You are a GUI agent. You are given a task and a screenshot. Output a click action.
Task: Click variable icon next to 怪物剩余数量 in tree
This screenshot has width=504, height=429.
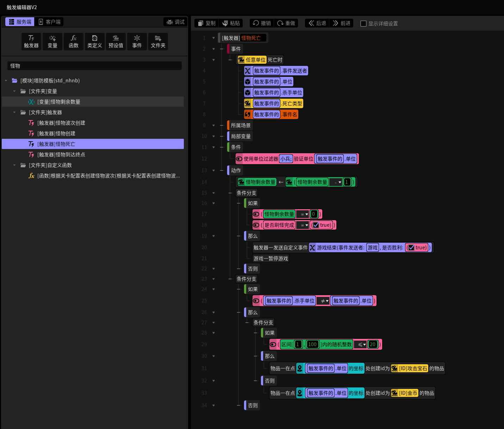31,102
